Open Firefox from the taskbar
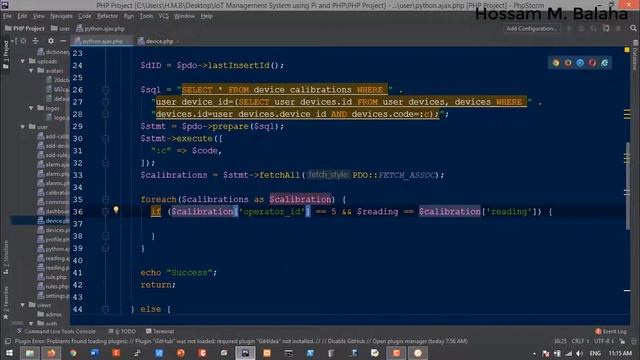This screenshot has width=640, height=360. pos(51,353)
